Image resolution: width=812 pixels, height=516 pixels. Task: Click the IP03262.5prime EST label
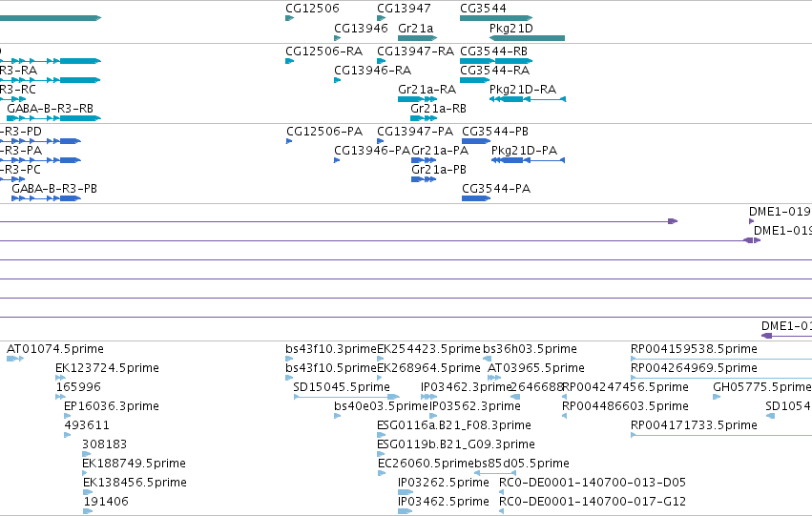click(x=444, y=483)
